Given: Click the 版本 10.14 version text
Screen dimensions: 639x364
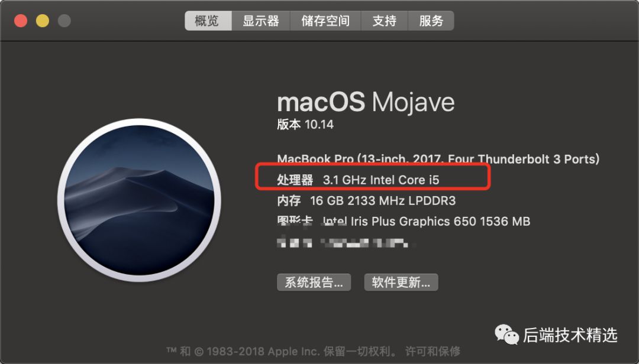Looking at the screenshot, I should pyautogui.click(x=305, y=124).
